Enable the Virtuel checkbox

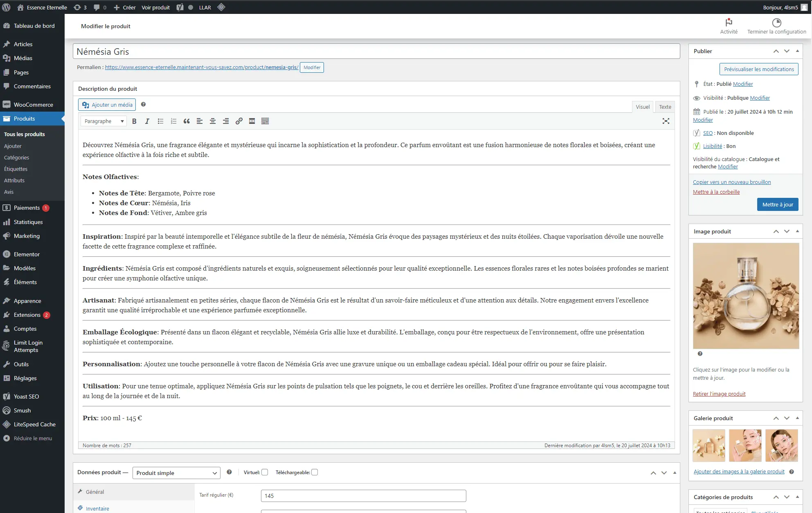265,472
